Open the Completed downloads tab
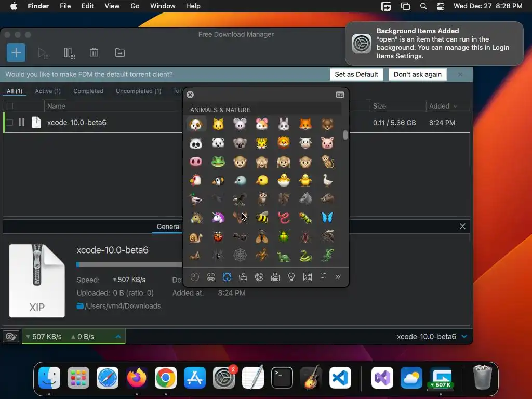This screenshot has width=532, height=399. click(x=88, y=91)
